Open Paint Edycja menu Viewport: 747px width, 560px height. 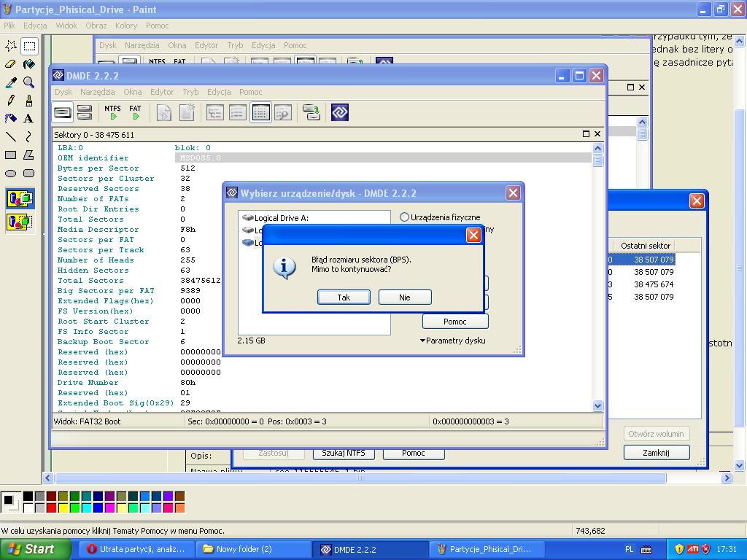[35, 26]
